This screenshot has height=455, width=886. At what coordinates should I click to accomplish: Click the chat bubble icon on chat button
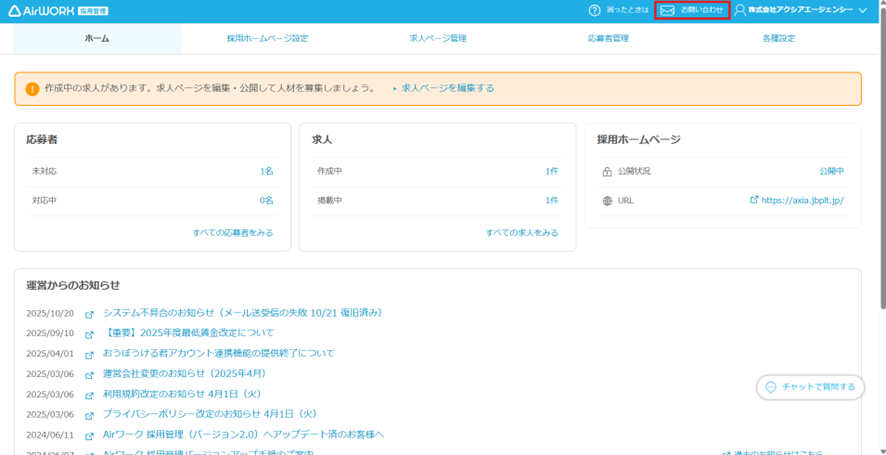(x=770, y=387)
